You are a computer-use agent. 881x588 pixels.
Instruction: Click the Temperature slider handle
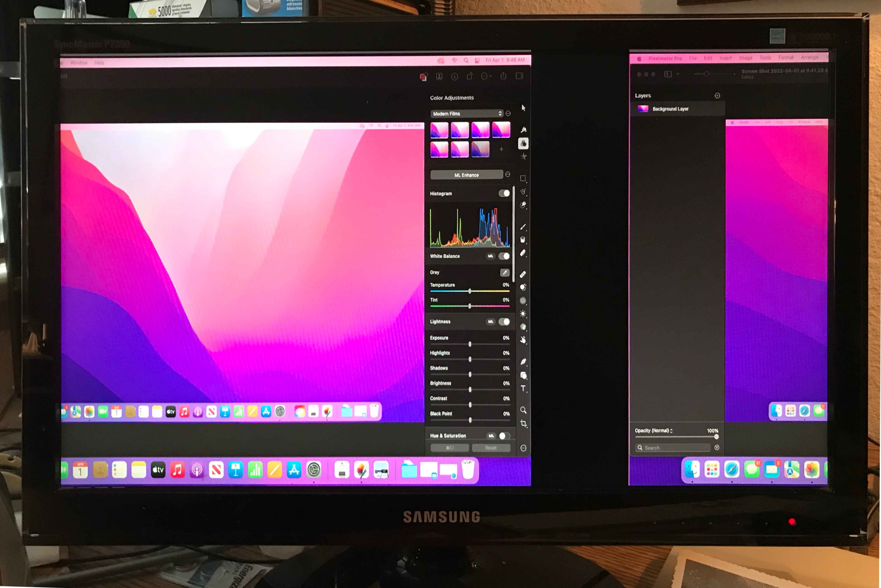(x=469, y=291)
